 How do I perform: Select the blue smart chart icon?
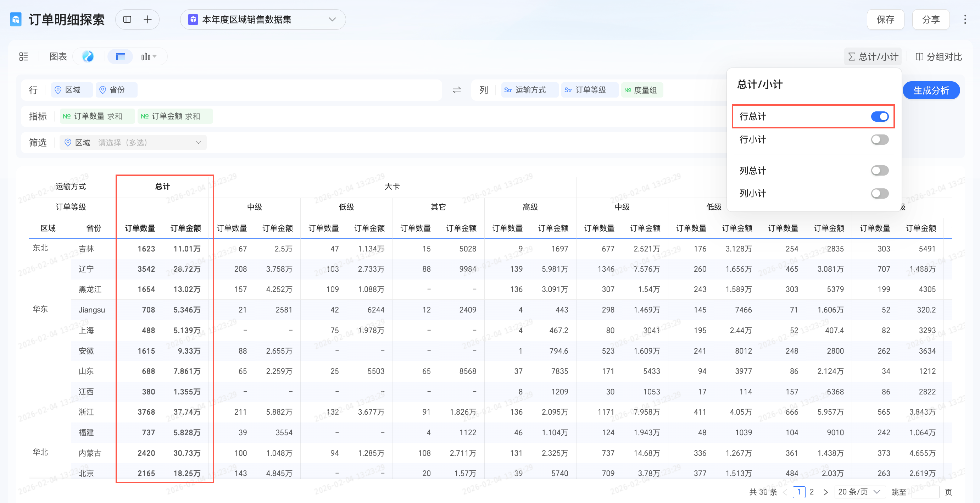pyautogui.click(x=88, y=57)
